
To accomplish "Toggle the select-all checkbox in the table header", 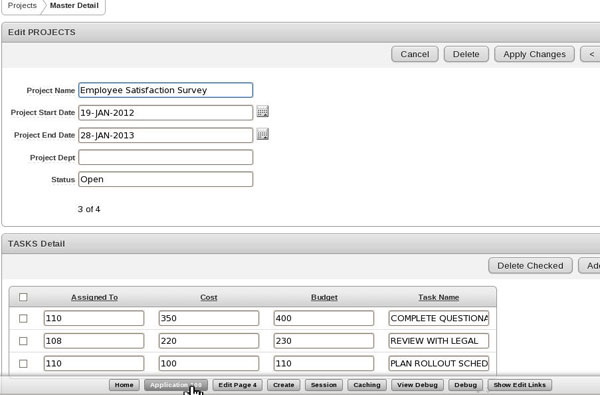I will 23,297.
